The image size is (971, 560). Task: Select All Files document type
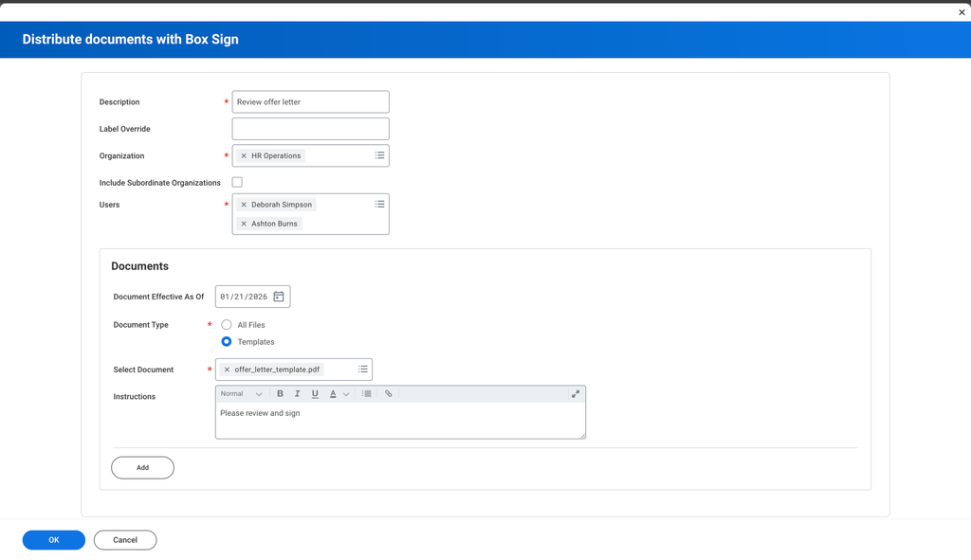point(227,325)
